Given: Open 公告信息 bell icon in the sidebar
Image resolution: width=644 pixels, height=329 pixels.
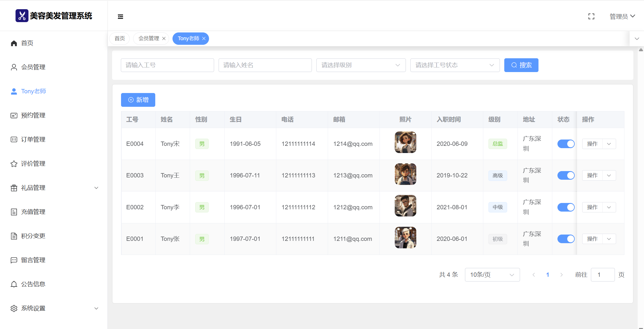Looking at the screenshot, I should tap(14, 284).
